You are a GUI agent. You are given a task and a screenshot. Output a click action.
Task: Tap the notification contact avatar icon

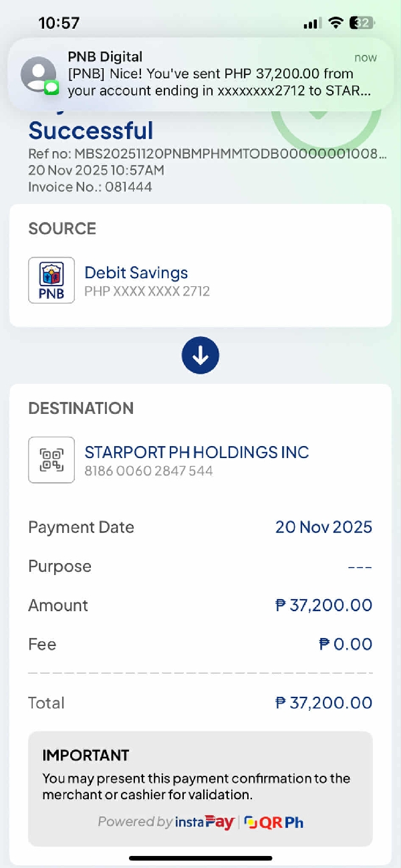pos(39,74)
